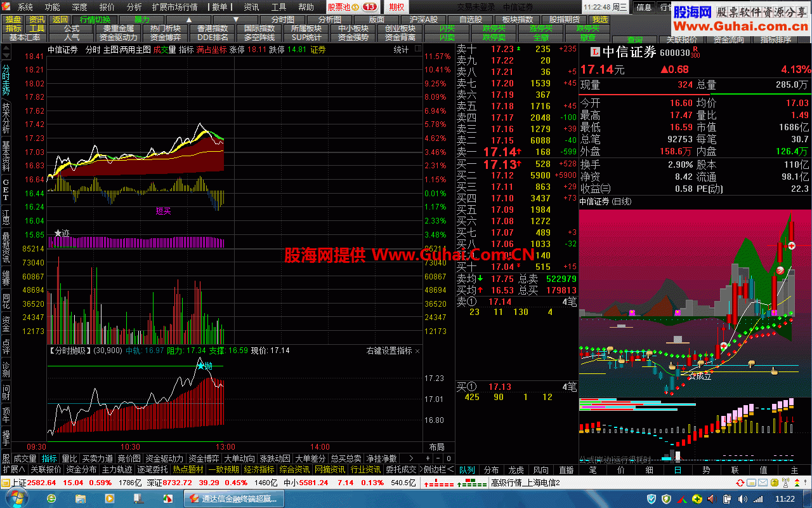Switch to 技术分析 sidebar tab
812x508 pixels.
click(x=6, y=118)
